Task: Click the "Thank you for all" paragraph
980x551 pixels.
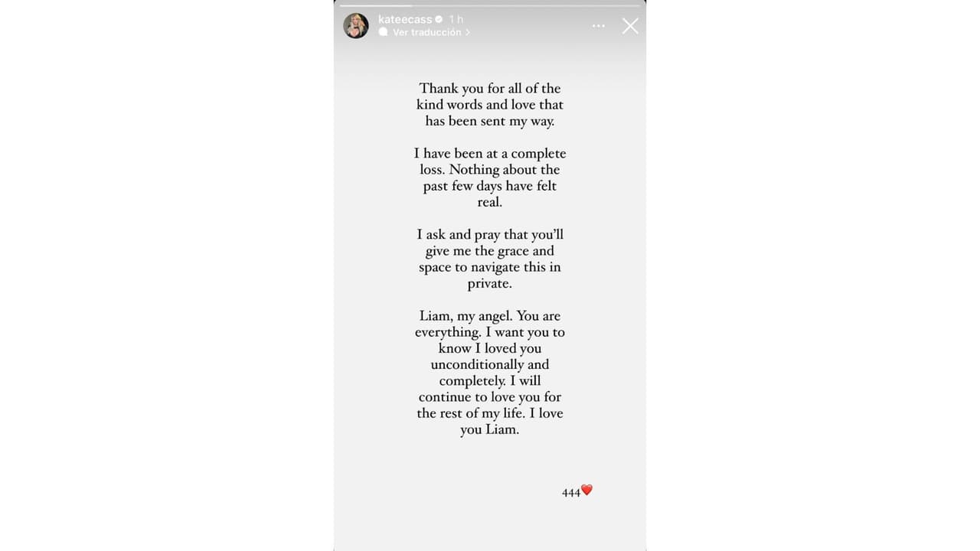Action: pyautogui.click(x=490, y=105)
